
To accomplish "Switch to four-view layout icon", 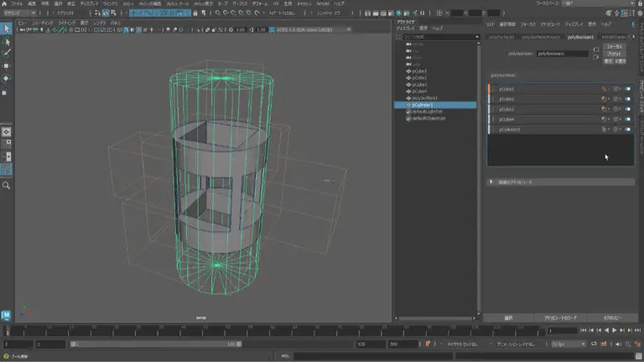I will click(6, 144).
